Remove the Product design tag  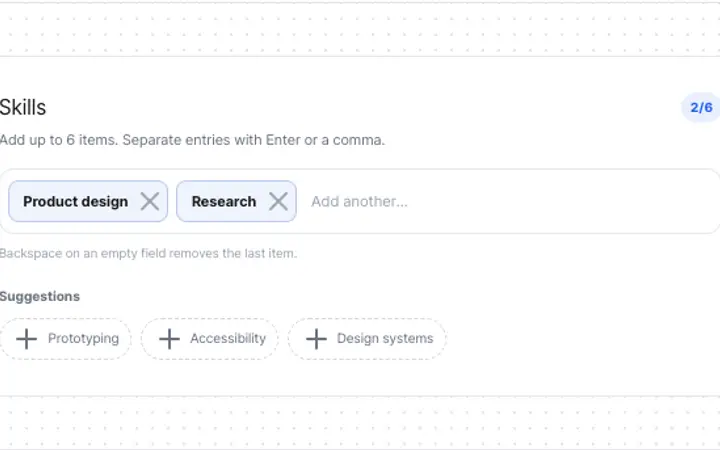[x=150, y=201]
